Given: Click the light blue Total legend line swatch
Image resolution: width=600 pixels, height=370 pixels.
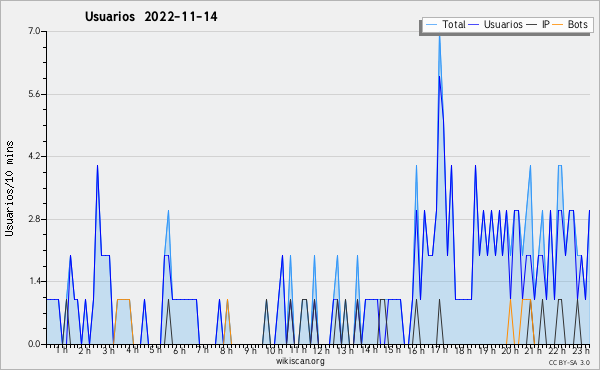Looking at the screenshot, I should click(x=431, y=25).
